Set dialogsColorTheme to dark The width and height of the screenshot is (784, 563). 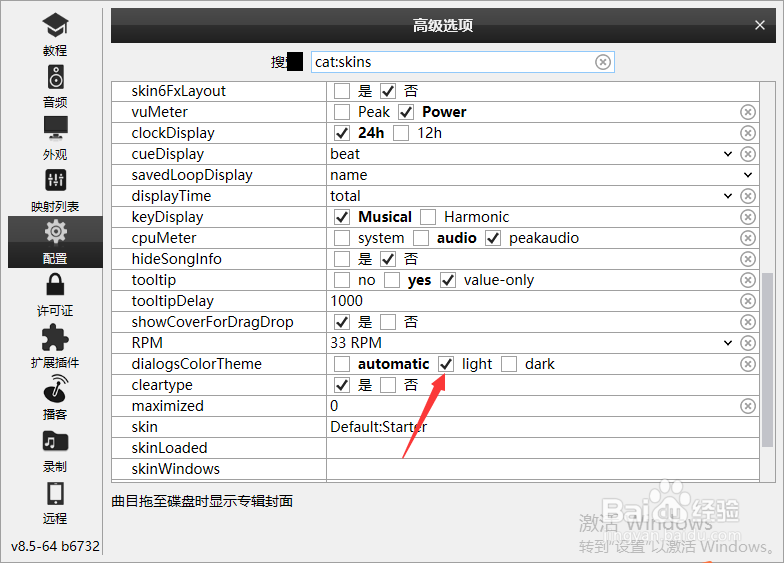point(509,364)
